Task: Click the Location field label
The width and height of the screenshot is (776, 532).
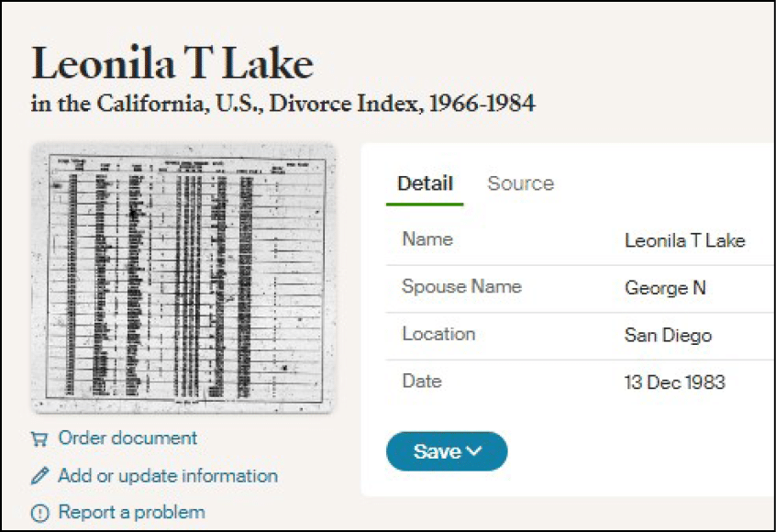Action: 438,334
